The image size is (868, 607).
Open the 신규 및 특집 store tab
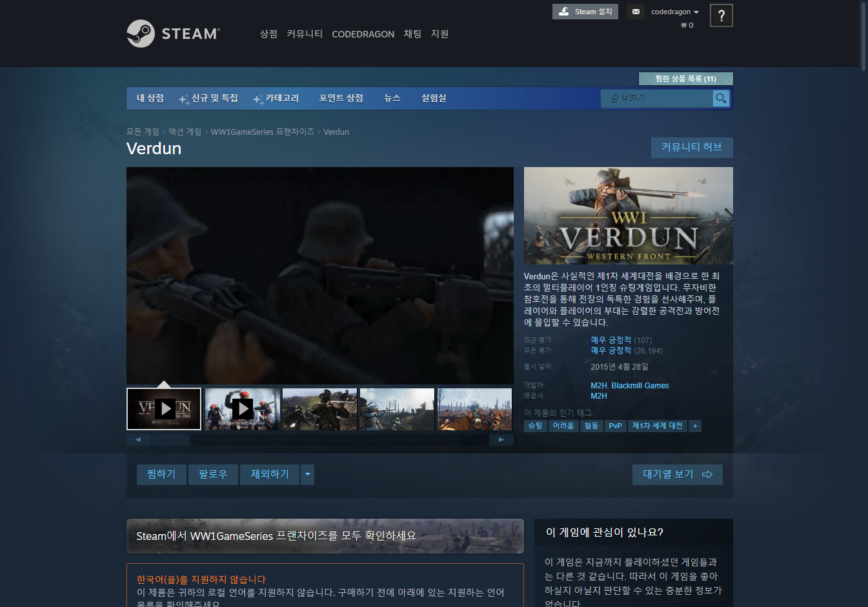(x=209, y=98)
